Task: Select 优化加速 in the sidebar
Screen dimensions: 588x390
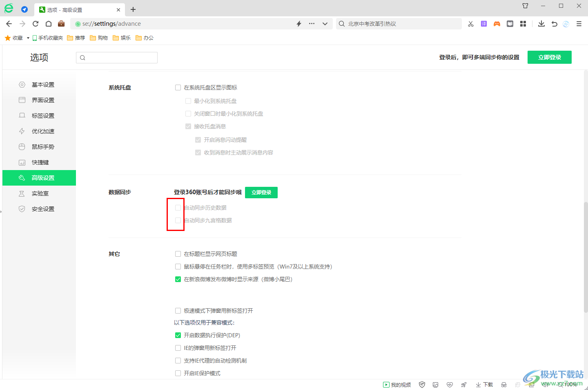Action: (39, 131)
